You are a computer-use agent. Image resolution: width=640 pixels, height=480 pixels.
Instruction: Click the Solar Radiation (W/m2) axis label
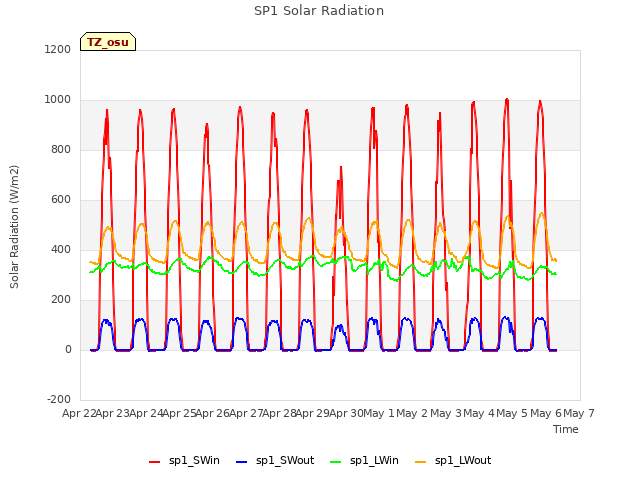click(14, 227)
